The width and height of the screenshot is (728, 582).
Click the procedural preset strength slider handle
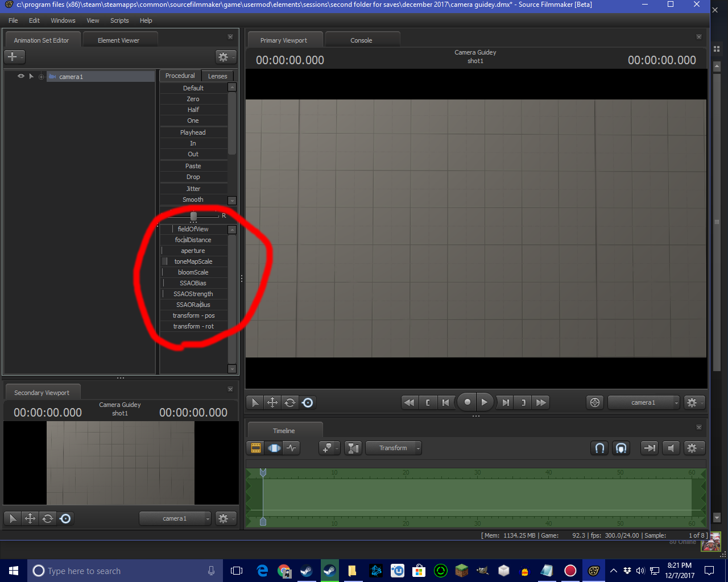(x=193, y=216)
